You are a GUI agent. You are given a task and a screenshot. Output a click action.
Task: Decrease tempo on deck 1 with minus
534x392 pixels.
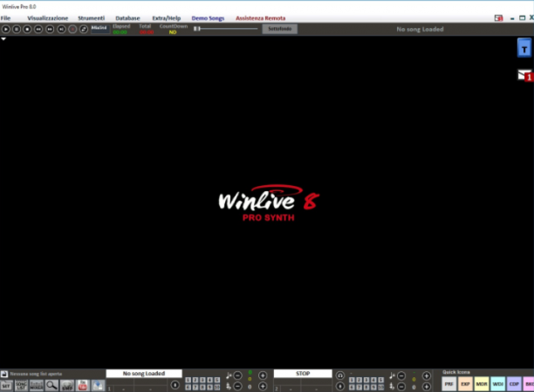[238, 375]
